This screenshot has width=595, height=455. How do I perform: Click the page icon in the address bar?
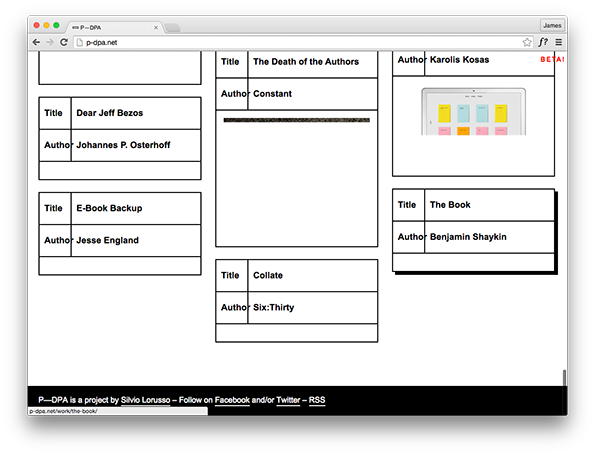click(79, 42)
